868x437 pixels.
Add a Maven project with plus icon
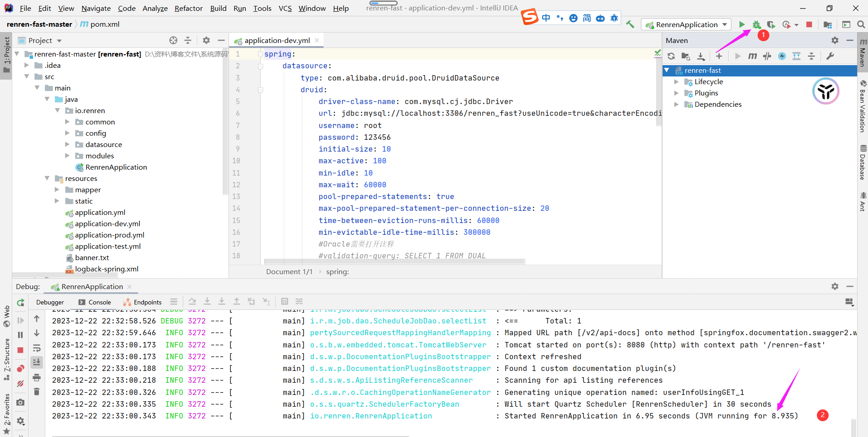[x=719, y=56]
